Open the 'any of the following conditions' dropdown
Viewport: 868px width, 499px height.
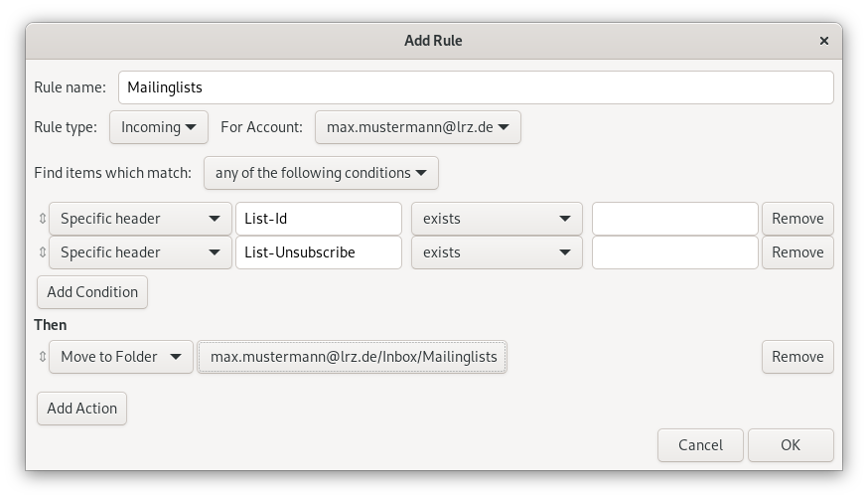click(x=321, y=173)
